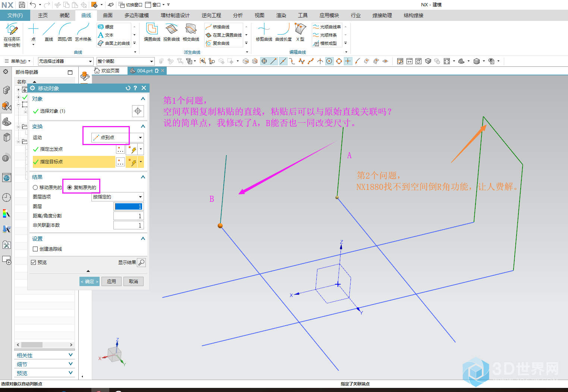The image size is (568, 392).
Task: Click the 距离/角度分割 input field
Action: [x=128, y=216]
